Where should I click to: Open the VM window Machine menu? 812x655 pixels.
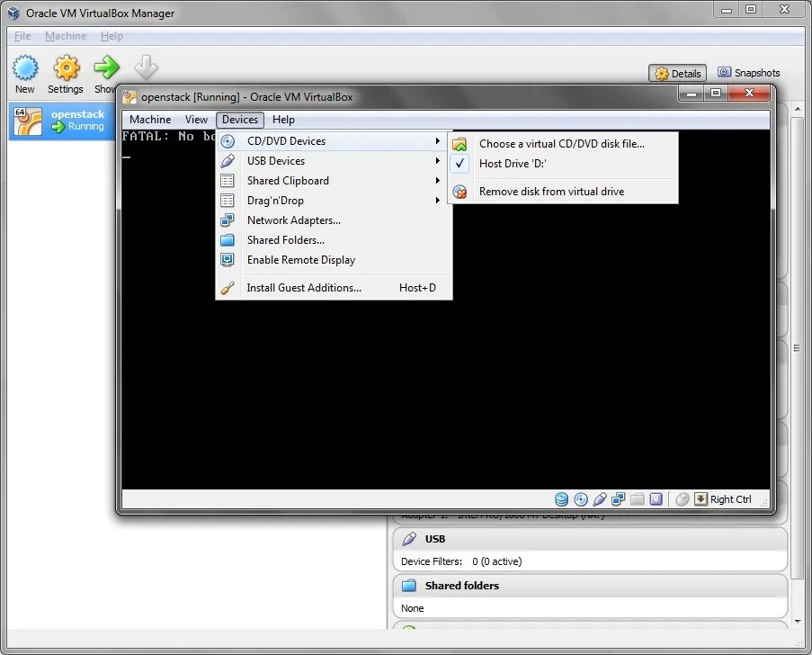150,119
